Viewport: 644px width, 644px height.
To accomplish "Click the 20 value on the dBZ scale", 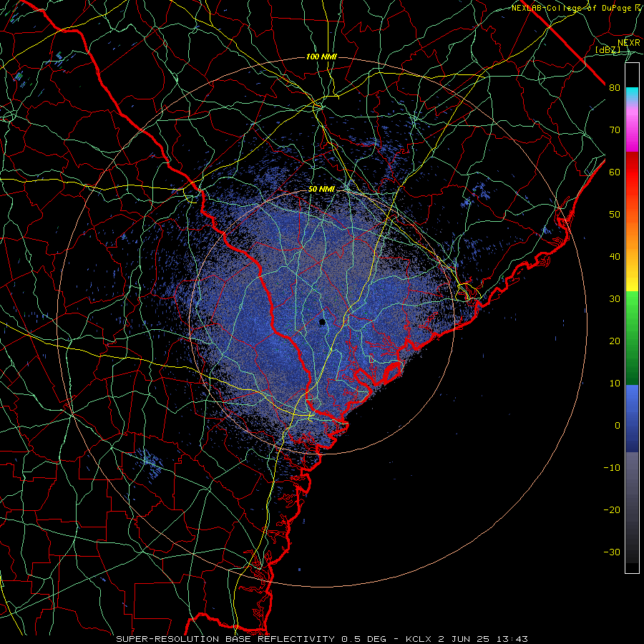I will pyautogui.click(x=615, y=341).
